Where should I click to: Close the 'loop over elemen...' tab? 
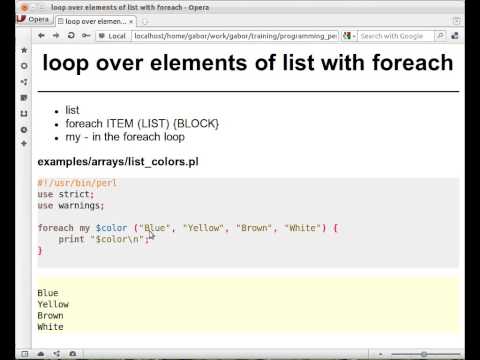click(x=131, y=22)
